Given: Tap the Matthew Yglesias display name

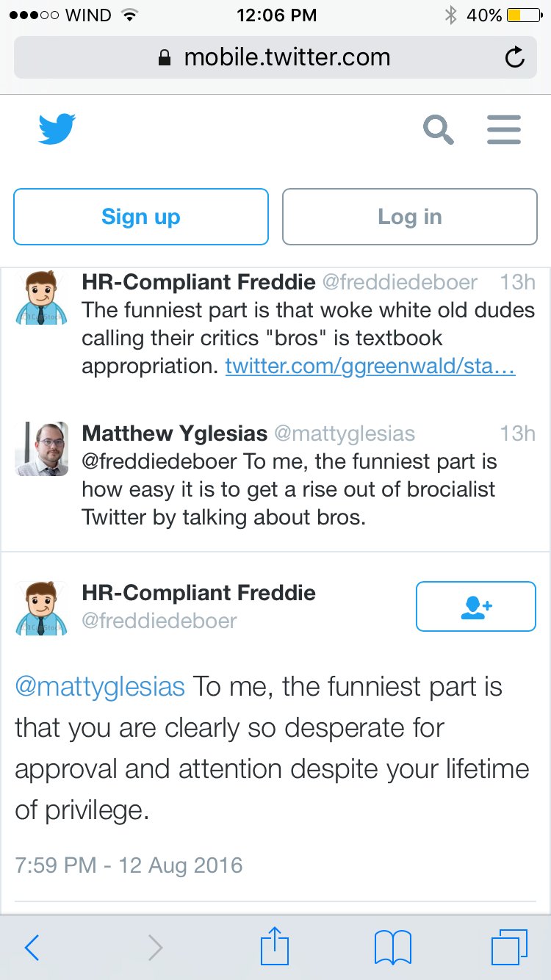Looking at the screenshot, I should tap(174, 433).
